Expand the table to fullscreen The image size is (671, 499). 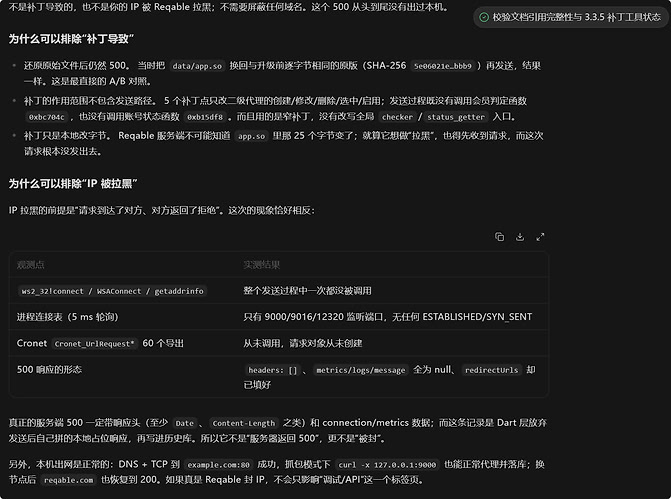pos(540,237)
